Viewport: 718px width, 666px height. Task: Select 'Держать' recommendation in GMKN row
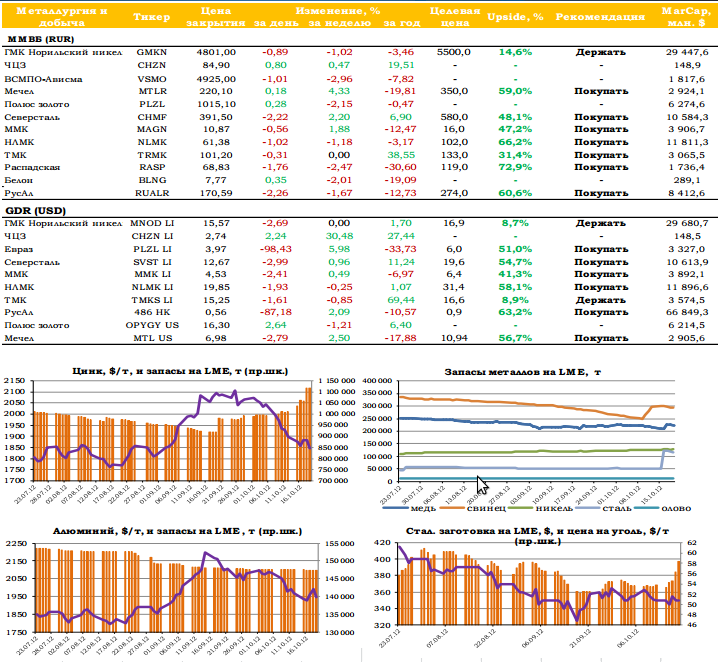tap(600, 52)
